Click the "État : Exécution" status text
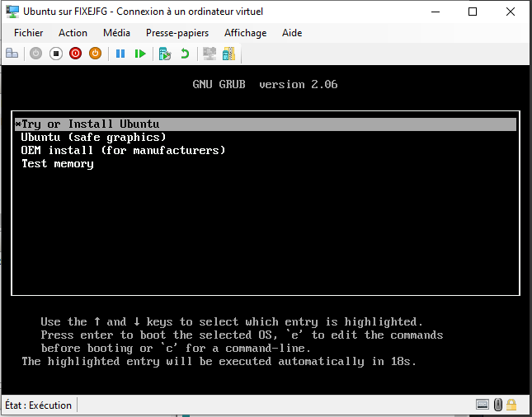Viewport: 532px width, 417px height. click(x=38, y=405)
